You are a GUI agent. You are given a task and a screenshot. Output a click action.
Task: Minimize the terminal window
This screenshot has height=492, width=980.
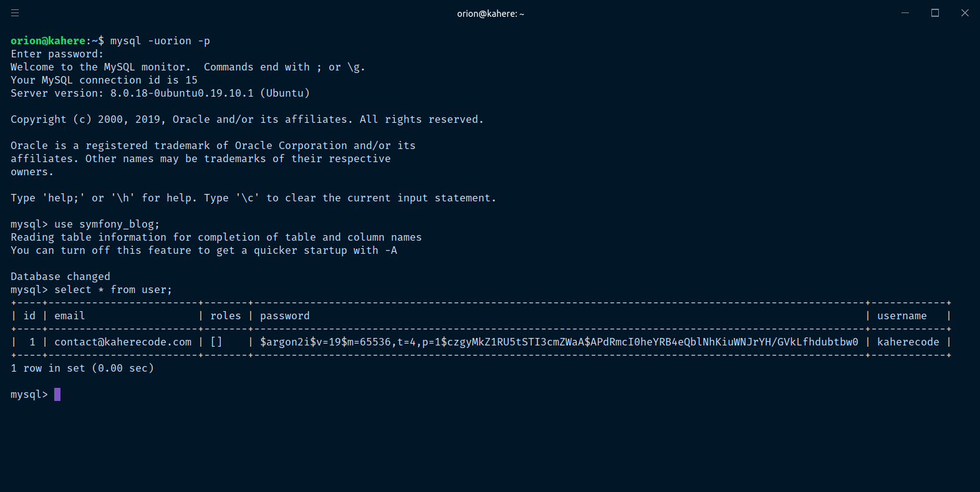[905, 13]
